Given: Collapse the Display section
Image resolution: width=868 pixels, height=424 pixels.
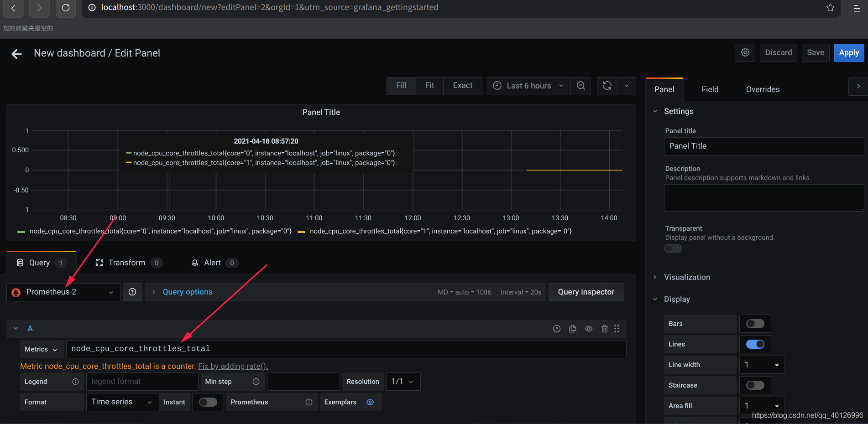Looking at the screenshot, I should [x=677, y=299].
